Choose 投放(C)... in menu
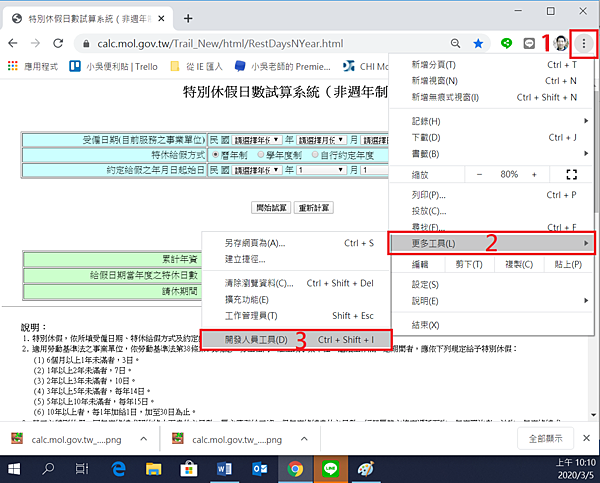This screenshot has width=600, height=483. [491, 211]
